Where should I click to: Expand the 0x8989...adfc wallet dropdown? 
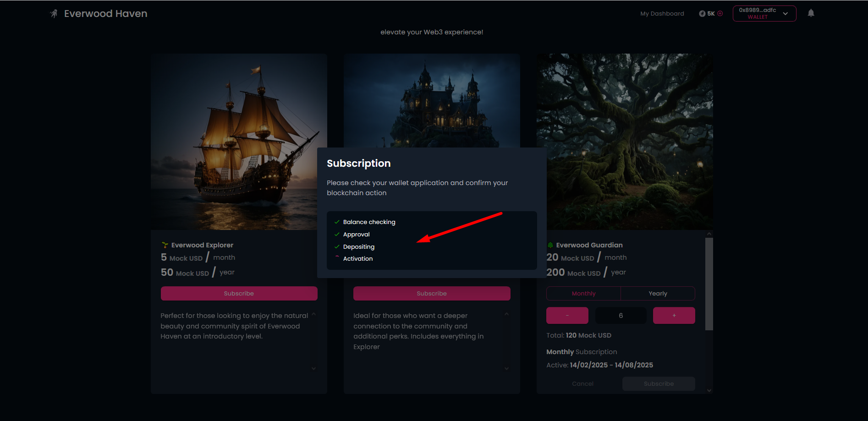coord(786,14)
